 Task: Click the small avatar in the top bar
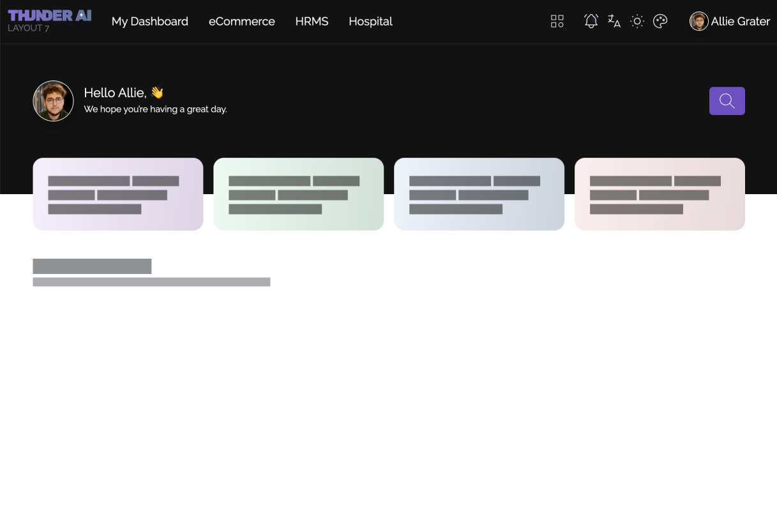tap(698, 22)
